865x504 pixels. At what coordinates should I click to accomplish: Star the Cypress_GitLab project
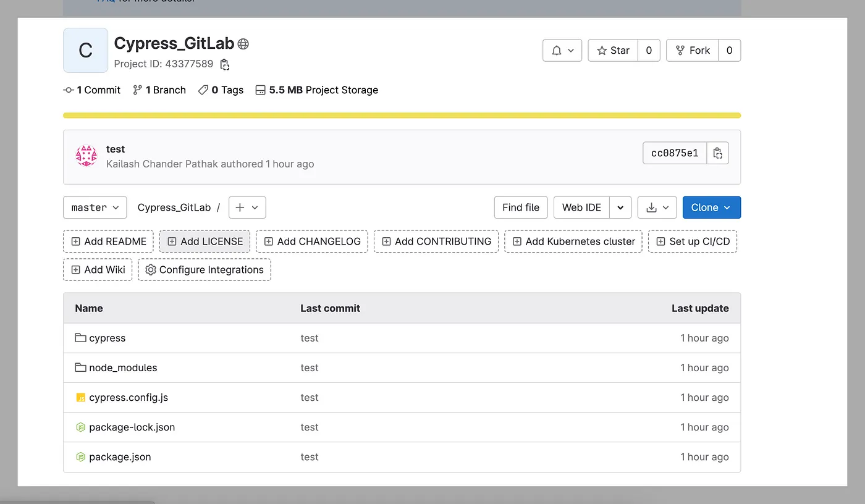pos(613,51)
